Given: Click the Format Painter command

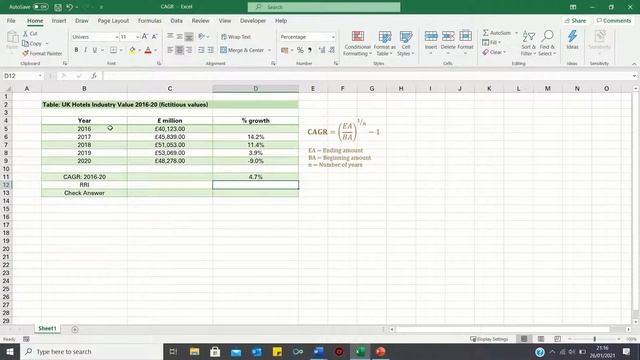Looking at the screenshot, I should [42, 53].
